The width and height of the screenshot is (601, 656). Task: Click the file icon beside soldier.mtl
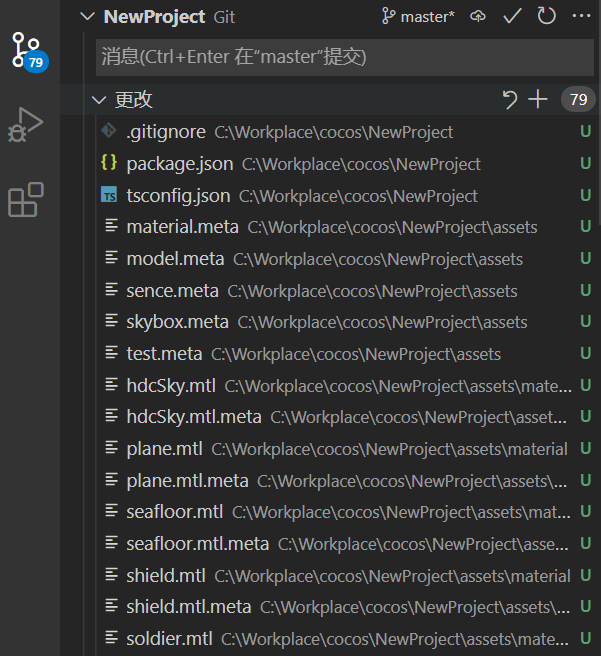111,638
